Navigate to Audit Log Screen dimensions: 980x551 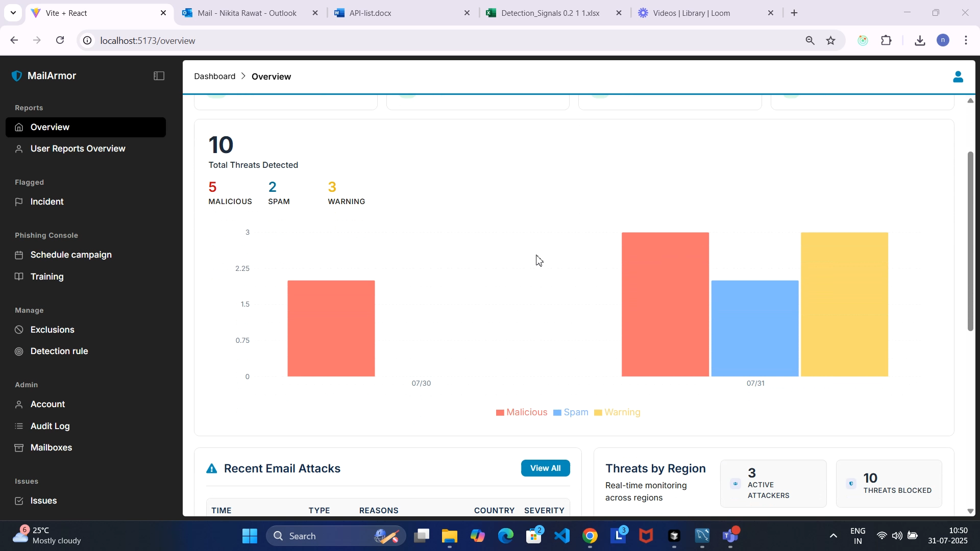pyautogui.click(x=50, y=427)
